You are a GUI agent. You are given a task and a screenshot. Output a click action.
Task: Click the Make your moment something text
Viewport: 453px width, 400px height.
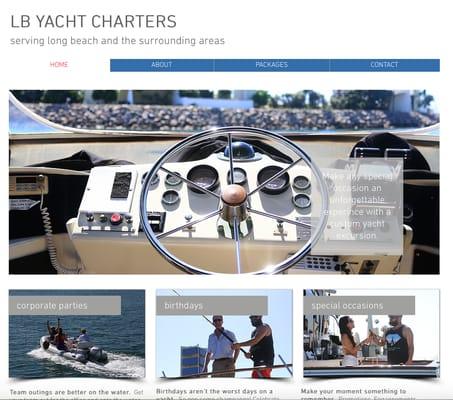click(x=353, y=391)
